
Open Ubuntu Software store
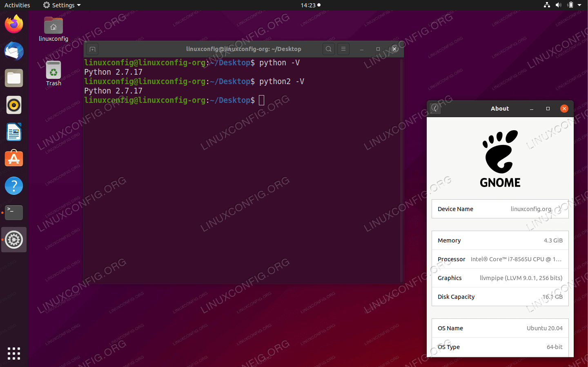point(14,159)
